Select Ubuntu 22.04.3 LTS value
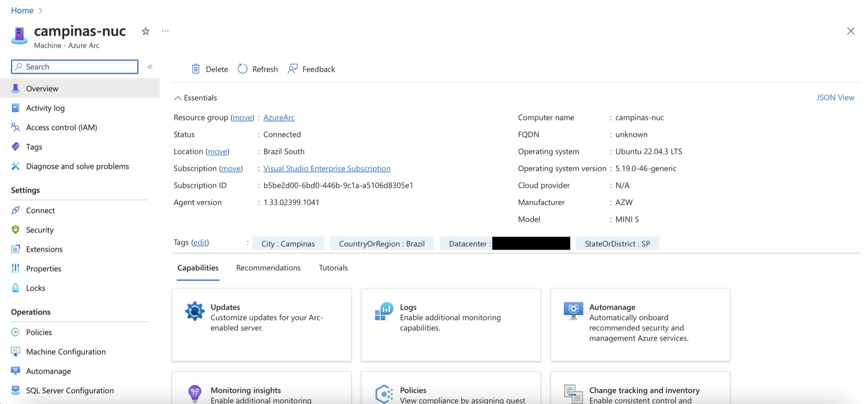This screenshot has height=404, width=868. click(649, 151)
